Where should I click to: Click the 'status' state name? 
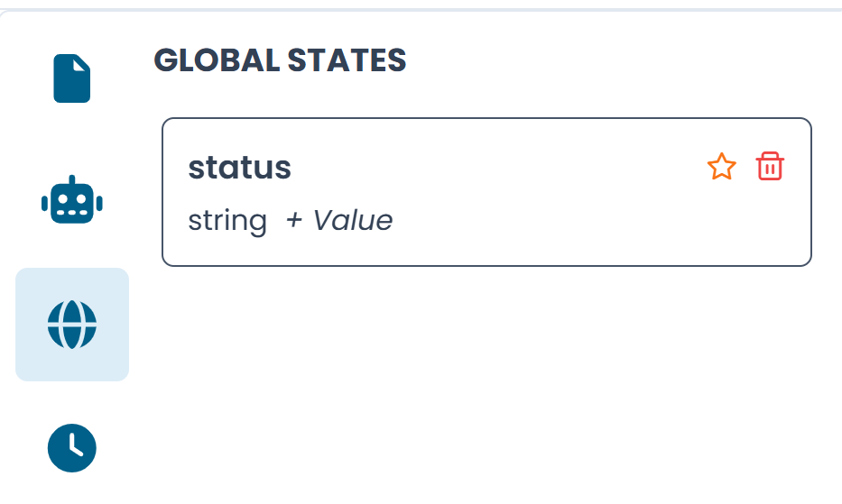click(x=239, y=168)
